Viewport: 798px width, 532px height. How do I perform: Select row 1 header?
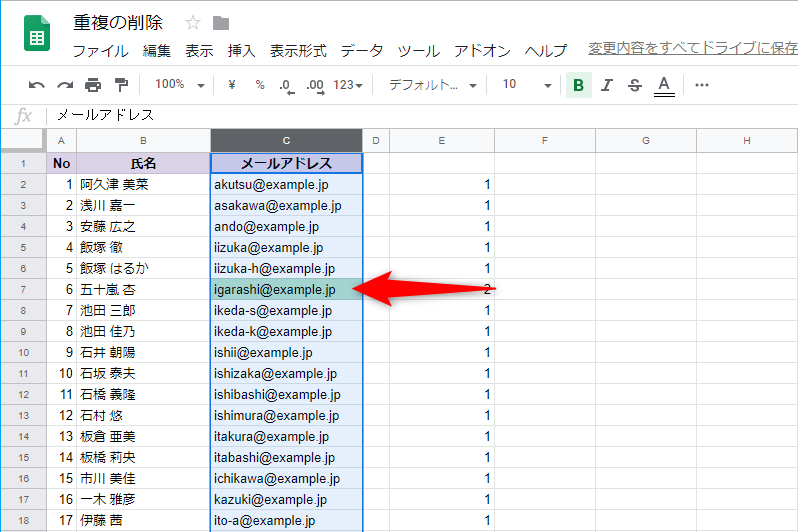point(23,163)
